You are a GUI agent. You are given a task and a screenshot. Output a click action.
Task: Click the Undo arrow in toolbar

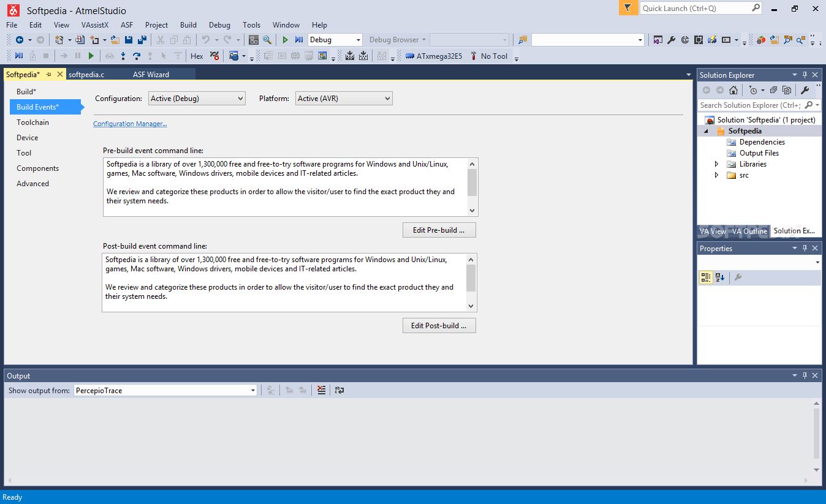(205, 40)
